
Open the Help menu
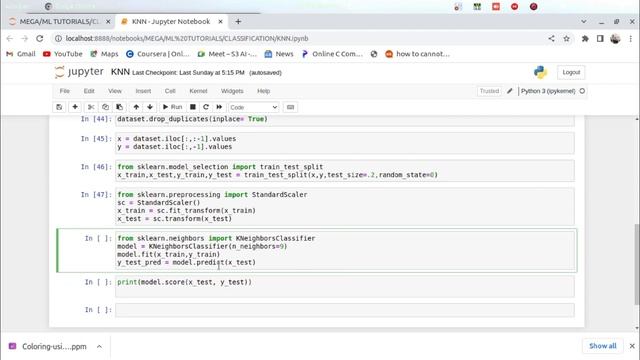coord(263,91)
